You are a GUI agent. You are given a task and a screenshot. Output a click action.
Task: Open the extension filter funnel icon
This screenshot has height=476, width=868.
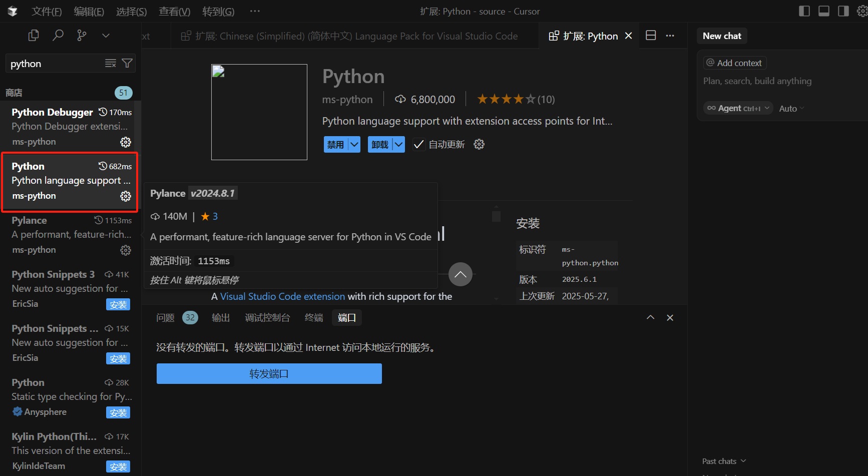[127, 63]
